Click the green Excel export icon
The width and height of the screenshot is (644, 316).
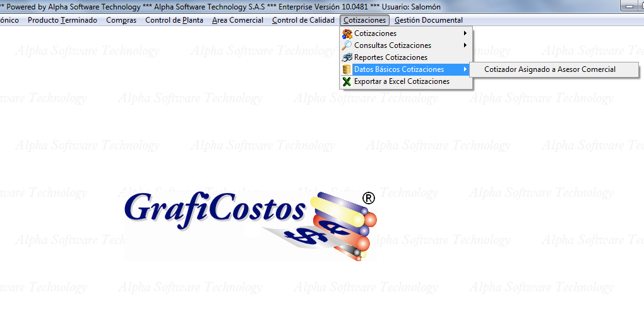pos(347,81)
